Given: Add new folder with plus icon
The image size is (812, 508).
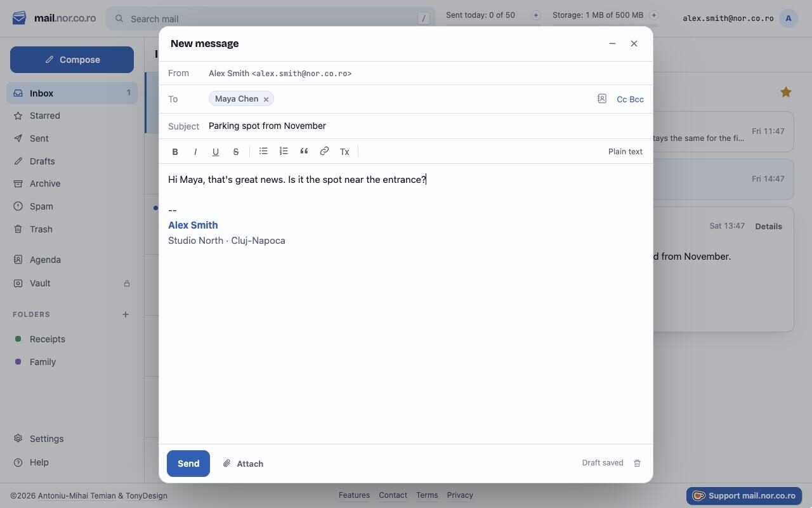Looking at the screenshot, I should 126,314.
